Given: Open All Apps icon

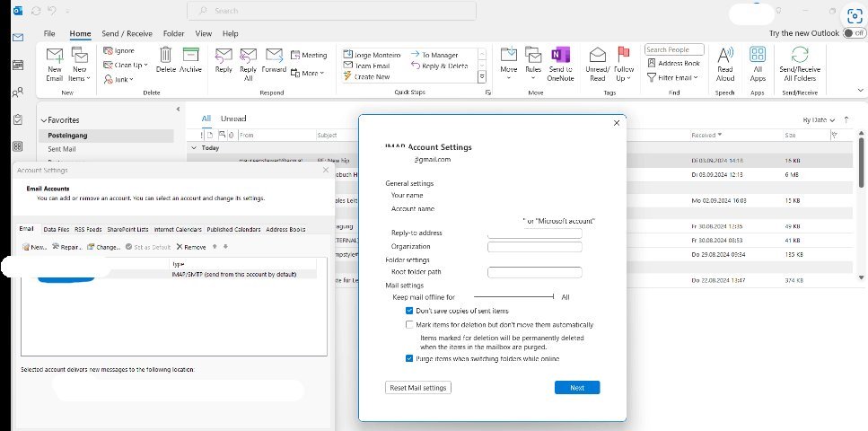Looking at the screenshot, I should [x=758, y=54].
